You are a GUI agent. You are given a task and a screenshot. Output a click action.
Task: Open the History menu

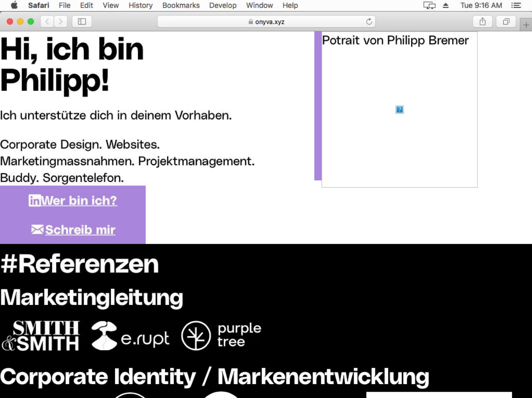click(x=140, y=6)
